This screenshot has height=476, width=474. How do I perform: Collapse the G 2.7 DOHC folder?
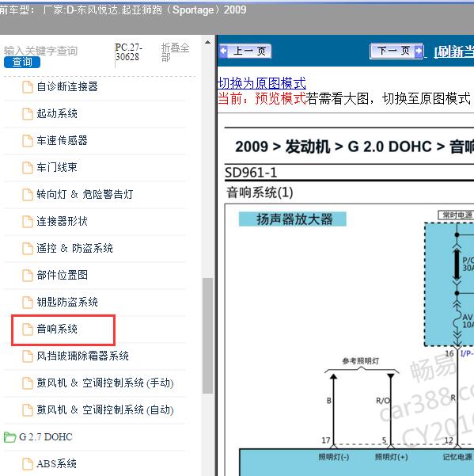click(x=45, y=437)
